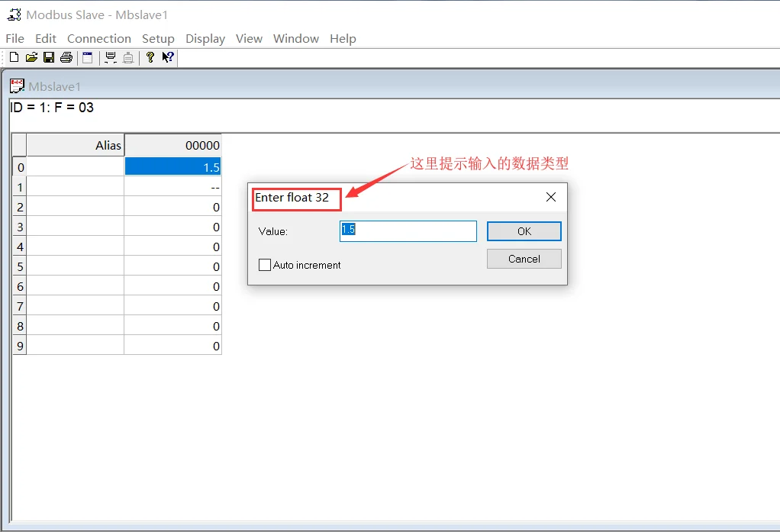Viewport: 780px width, 532px height.
Task: Select the -- cell in row 1
Action: [172, 187]
